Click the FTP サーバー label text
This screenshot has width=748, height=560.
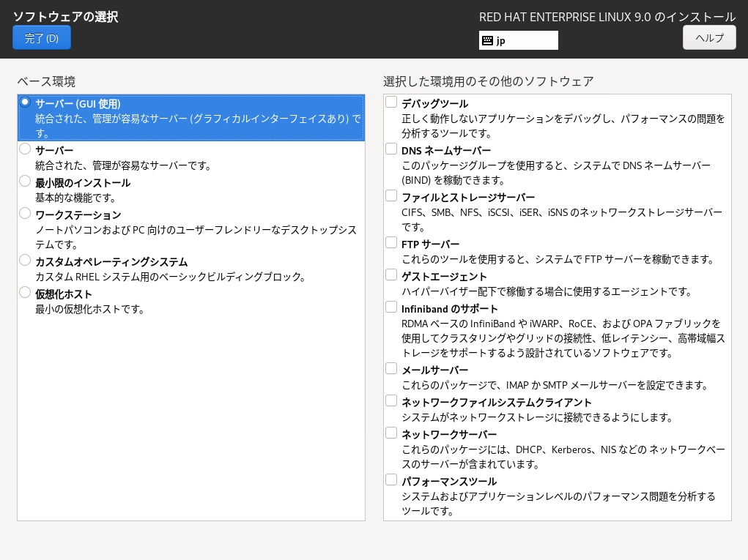pyautogui.click(x=430, y=244)
